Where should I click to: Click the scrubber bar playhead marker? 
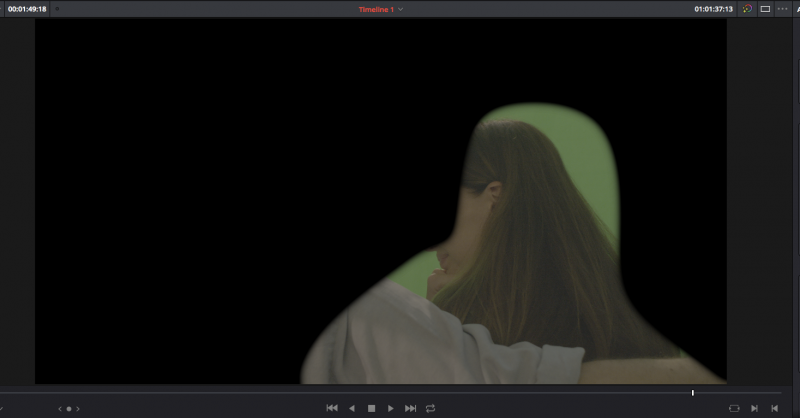[692, 393]
